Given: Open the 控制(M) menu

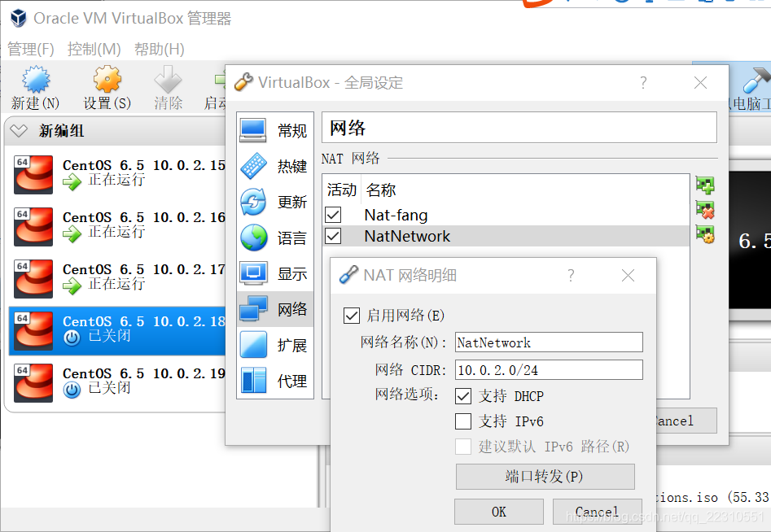Looking at the screenshot, I should (x=94, y=49).
